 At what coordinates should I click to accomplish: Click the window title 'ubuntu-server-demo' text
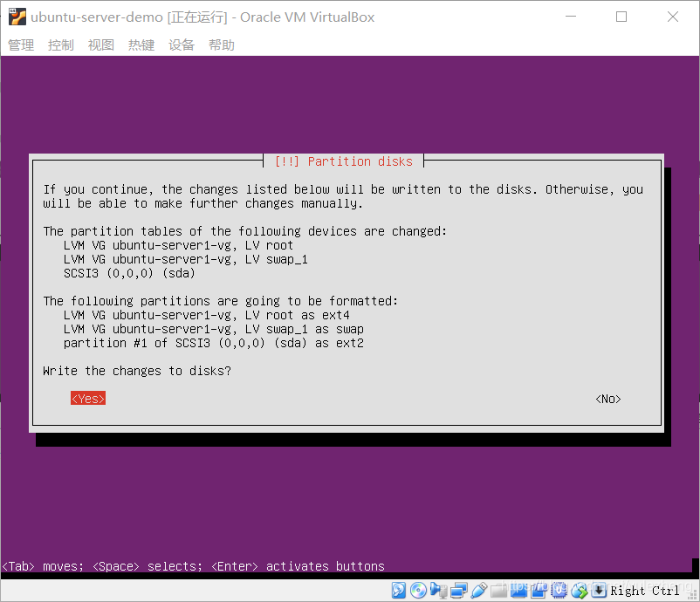(97, 17)
